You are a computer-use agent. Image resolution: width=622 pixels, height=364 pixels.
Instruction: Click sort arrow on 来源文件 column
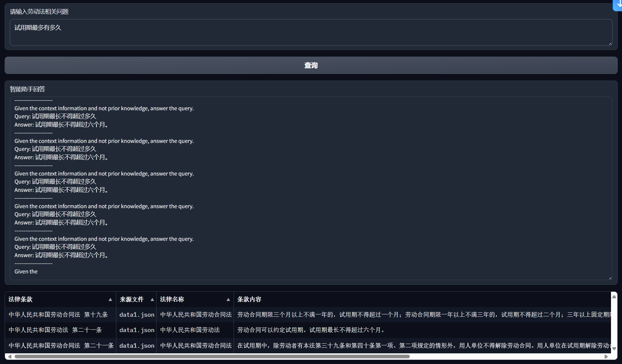[152, 299]
